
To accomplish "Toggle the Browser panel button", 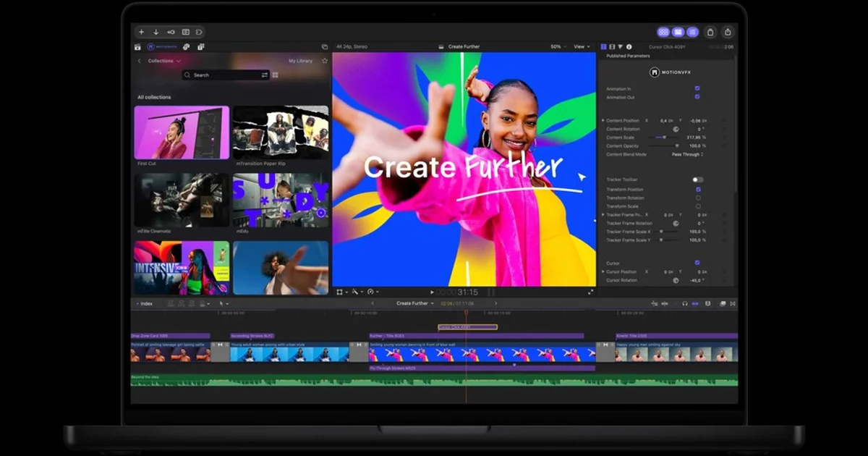I will [663, 32].
